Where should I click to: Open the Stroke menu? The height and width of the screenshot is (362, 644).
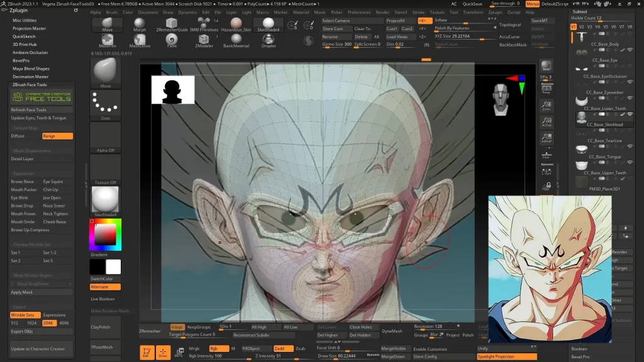(x=418, y=13)
